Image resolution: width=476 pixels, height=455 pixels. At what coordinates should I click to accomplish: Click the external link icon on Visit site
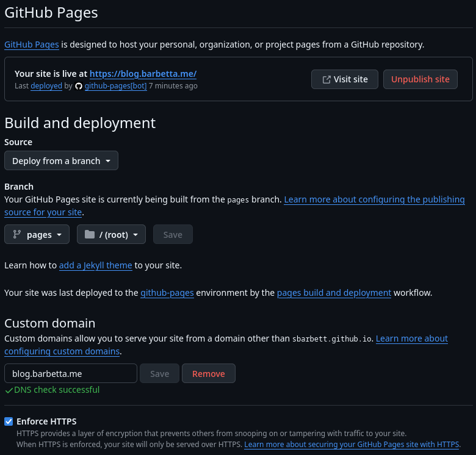click(x=326, y=79)
